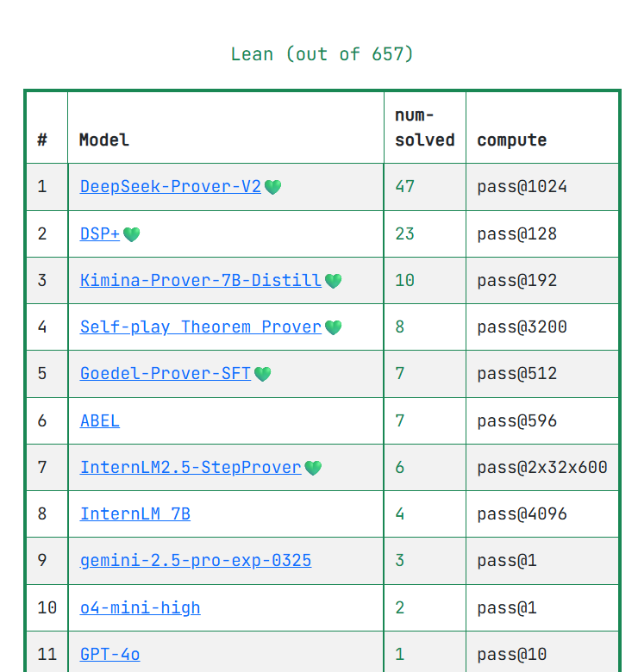Follow the GPT-4o link
This screenshot has width=638, height=672.
click(110, 655)
